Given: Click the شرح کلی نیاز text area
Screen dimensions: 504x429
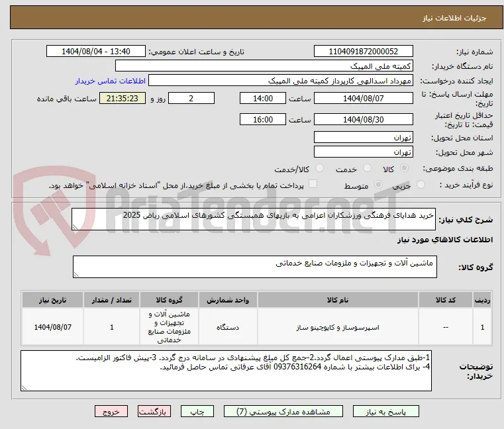Looking at the screenshot, I should pos(253,219).
